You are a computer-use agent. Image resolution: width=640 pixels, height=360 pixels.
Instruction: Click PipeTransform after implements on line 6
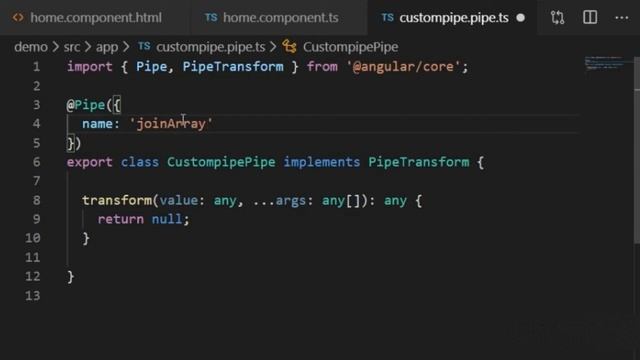click(x=419, y=162)
